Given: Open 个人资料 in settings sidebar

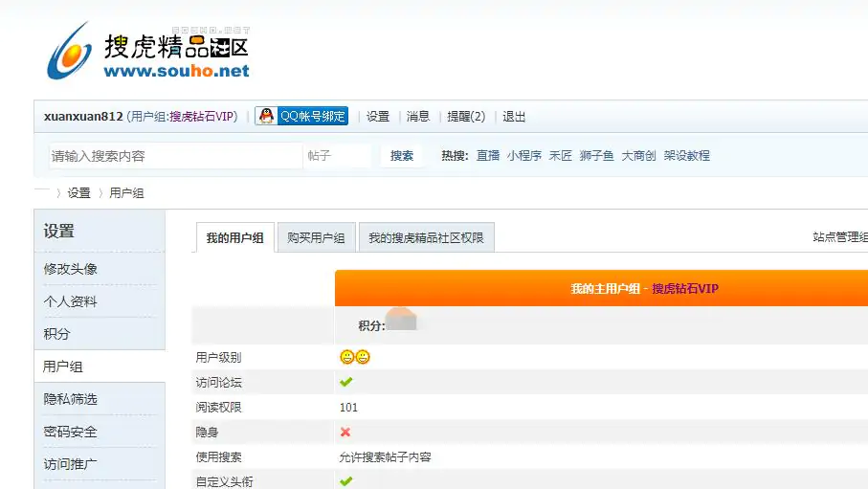Looking at the screenshot, I should 70,301.
